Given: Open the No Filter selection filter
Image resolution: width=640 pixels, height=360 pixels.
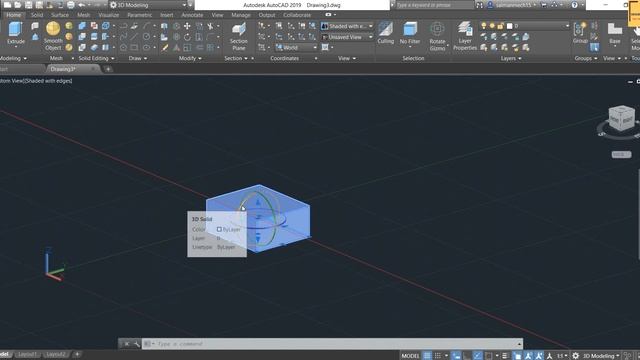Looking at the screenshot, I should (410, 33).
